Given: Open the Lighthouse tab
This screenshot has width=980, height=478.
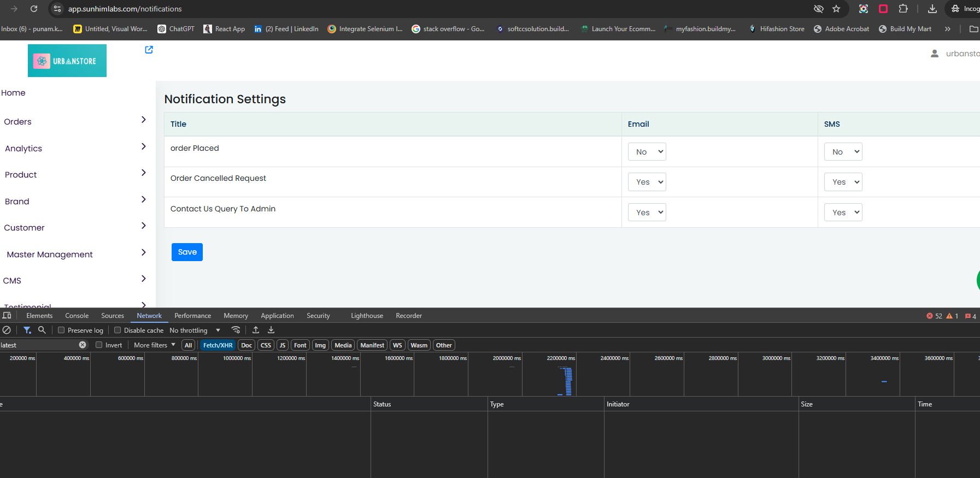Looking at the screenshot, I should click(367, 316).
